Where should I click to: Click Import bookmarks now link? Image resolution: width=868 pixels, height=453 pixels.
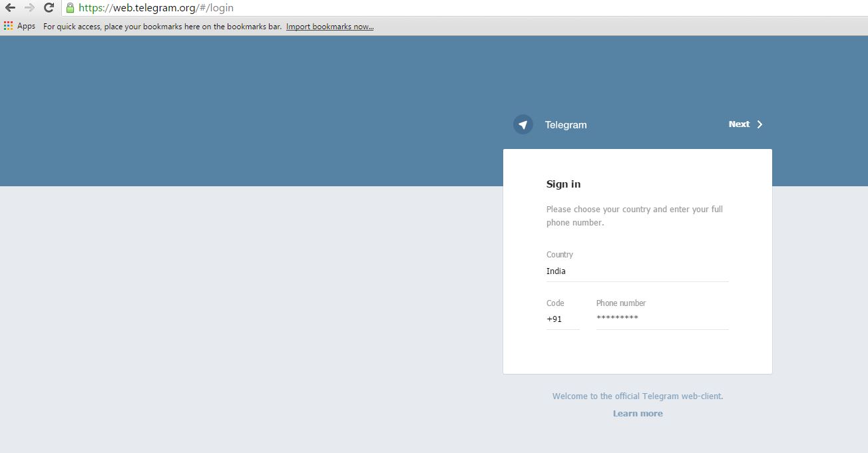pyautogui.click(x=329, y=27)
